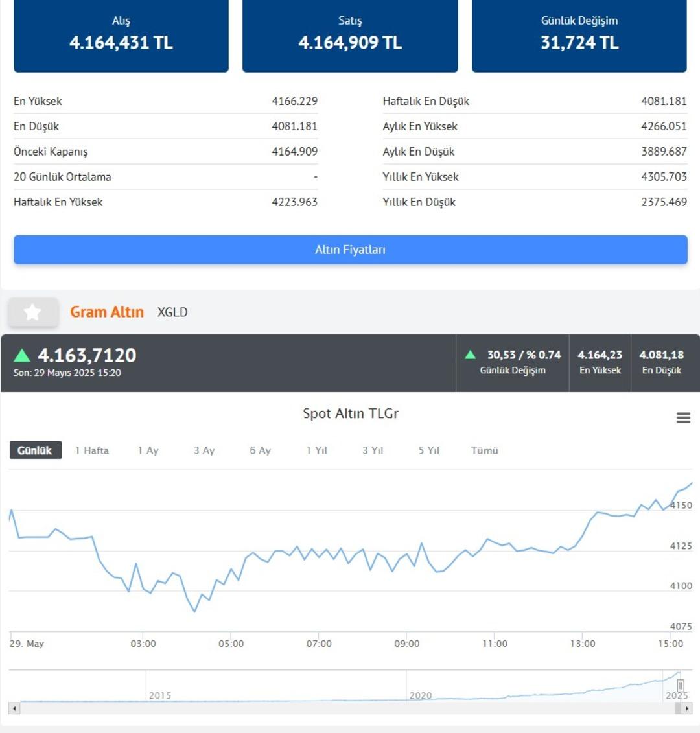
Task: Click the green up triangle beside the price
Action: [x=22, y=356]
